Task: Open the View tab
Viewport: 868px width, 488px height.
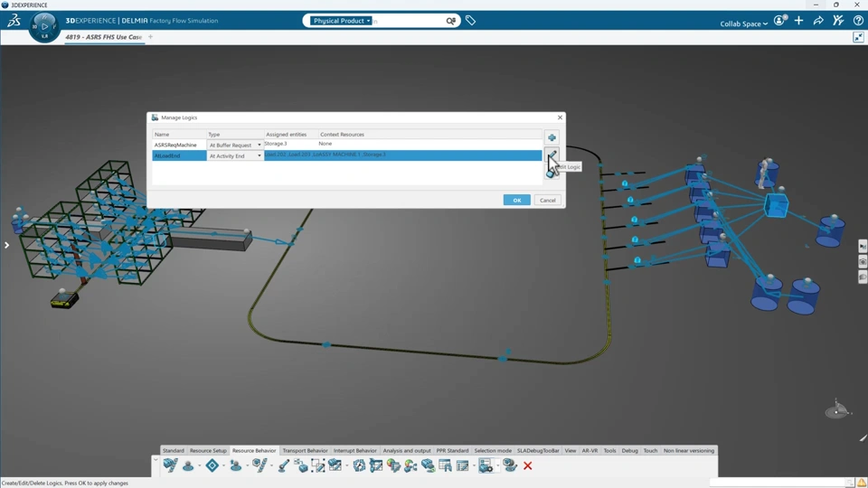Action: [x=571, y=451]
